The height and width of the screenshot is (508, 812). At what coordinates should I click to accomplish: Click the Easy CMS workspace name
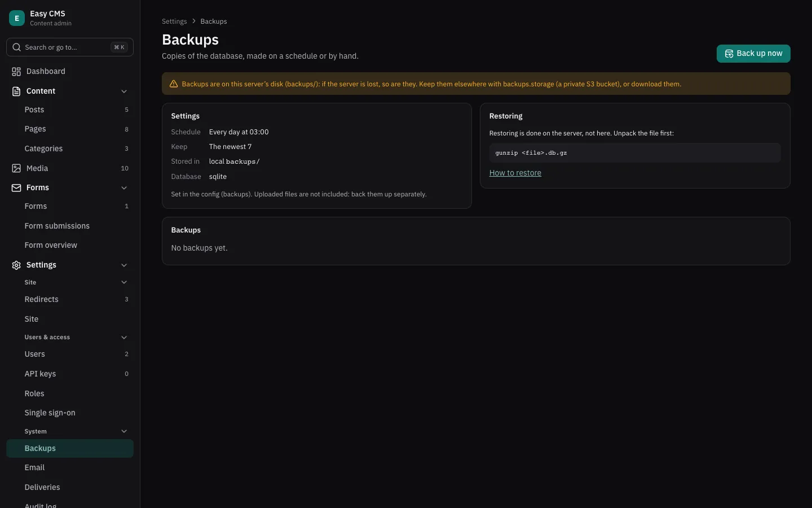[x=47, y=14]
